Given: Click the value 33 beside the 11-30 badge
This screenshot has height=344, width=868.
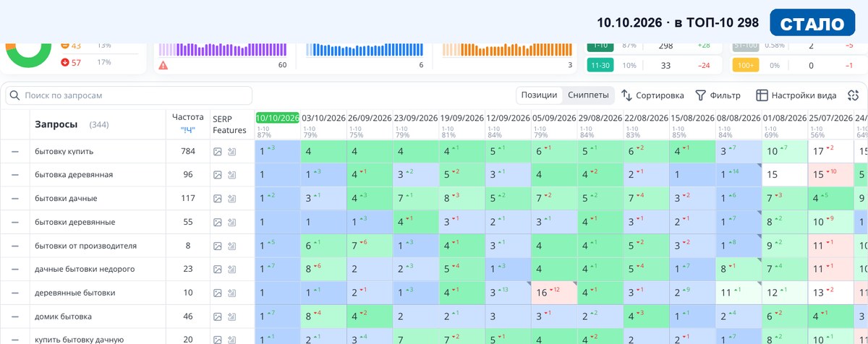Looking at the screenshot, I should tap(665, 65).
